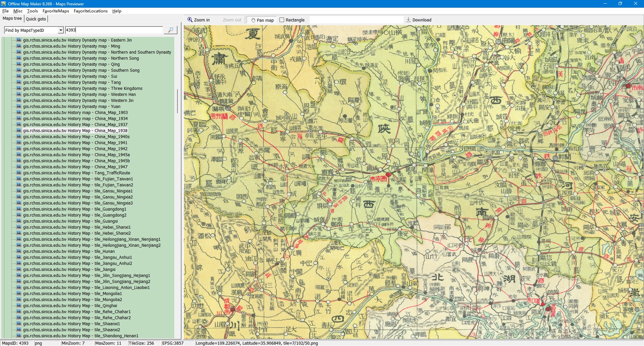Open the File menu
This screenshot has height=346, width=644.
5,11
